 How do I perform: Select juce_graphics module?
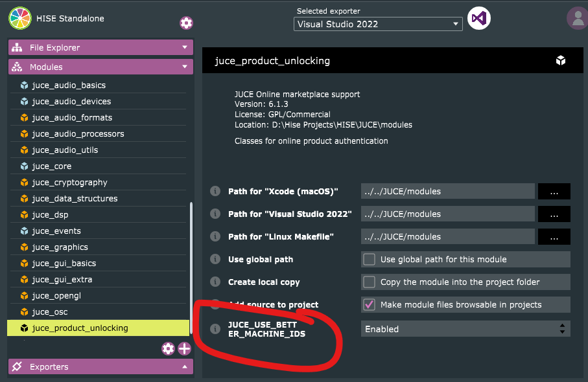point(99,247)
